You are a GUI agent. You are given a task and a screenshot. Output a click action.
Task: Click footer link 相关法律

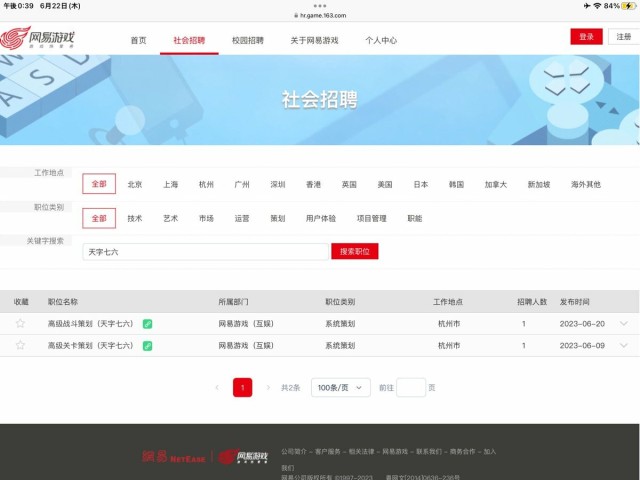[x=362, y=451]
